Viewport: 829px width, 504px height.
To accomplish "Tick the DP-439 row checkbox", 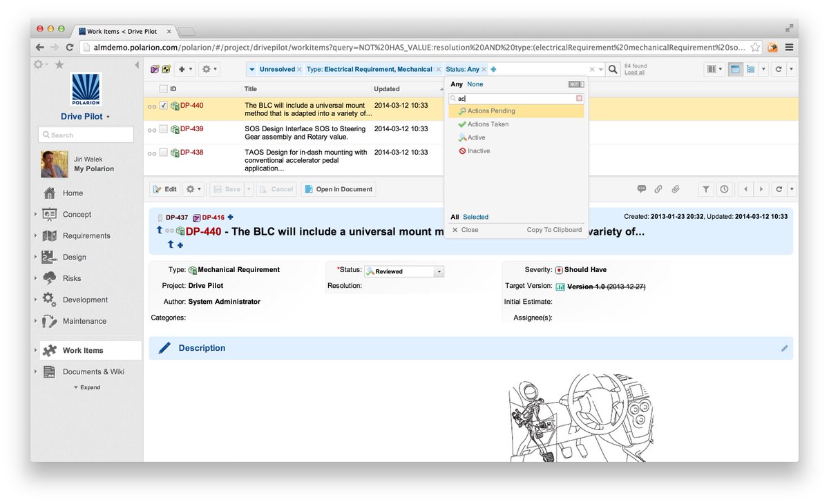I will tap(164, 129).
